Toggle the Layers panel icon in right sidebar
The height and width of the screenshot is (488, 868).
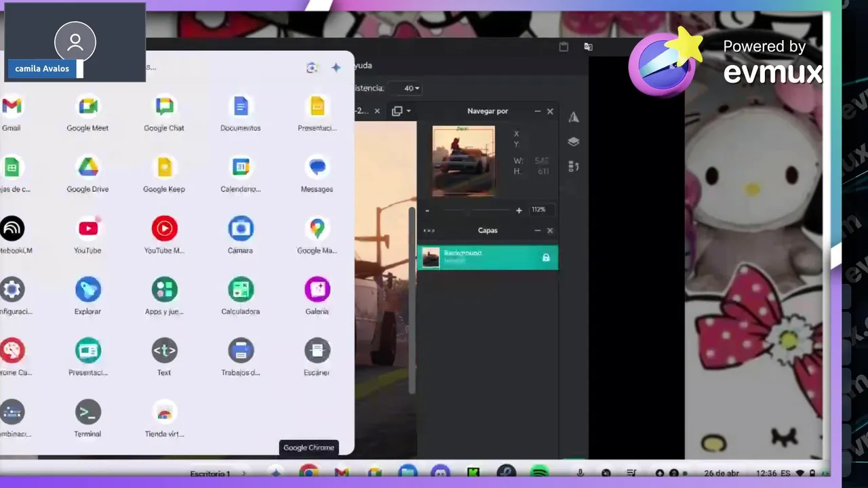pyautogui.click(x=574, y=142)
